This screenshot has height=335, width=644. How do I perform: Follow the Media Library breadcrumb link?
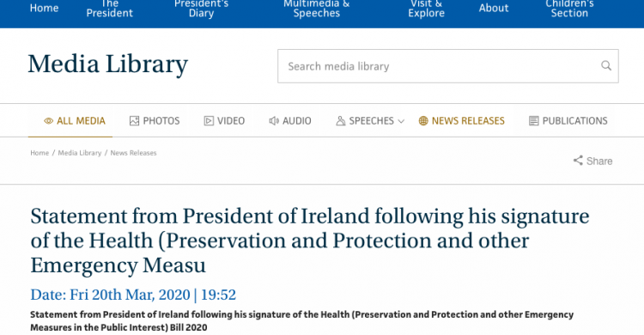(x=80, y=153)
